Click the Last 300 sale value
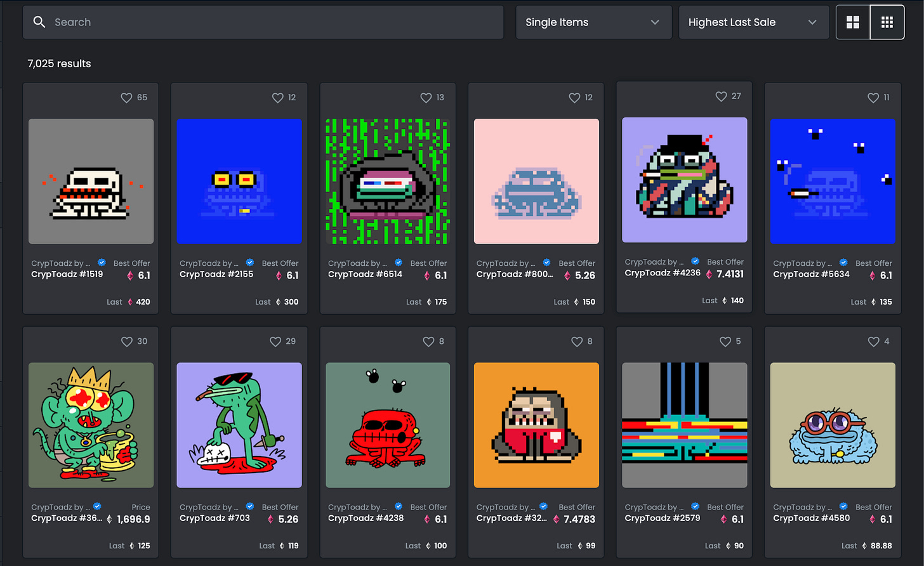The width and height of the screenshot is (924, 566). coord(291,302)
